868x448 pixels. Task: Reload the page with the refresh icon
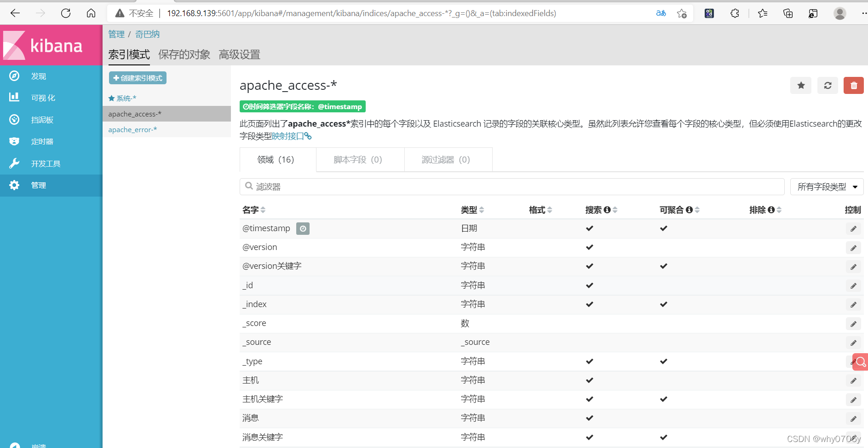pos(66,13)
